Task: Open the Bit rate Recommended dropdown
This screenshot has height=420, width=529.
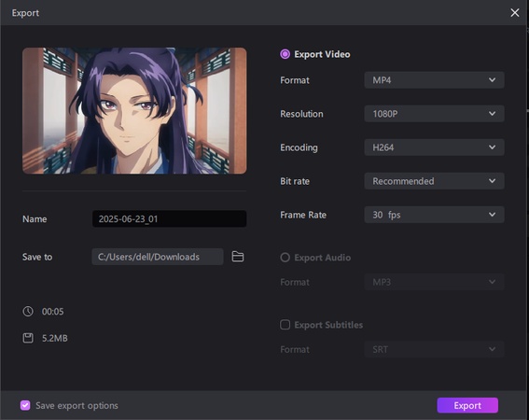Action: point(434,181)
